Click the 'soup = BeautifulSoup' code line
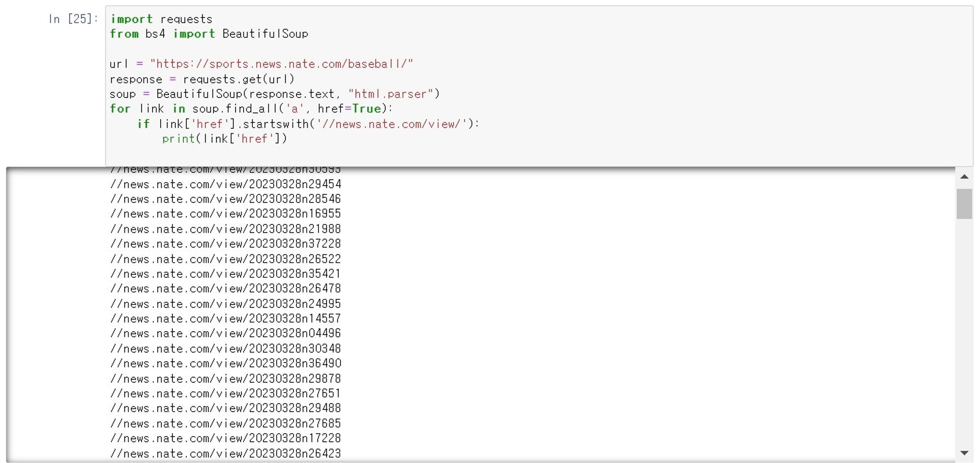Screen dimensions: 980x463 [275, 94]
